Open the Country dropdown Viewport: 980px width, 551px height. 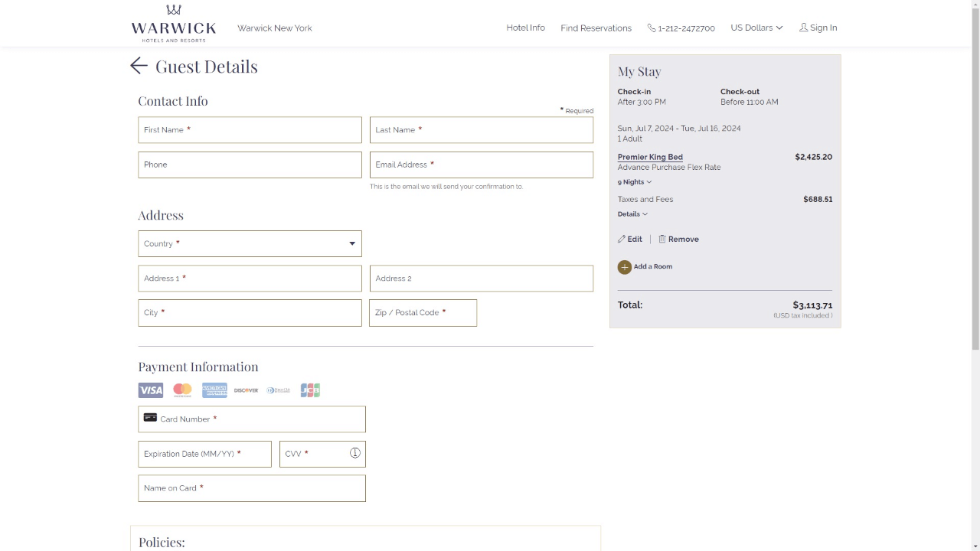tap(250, 244)
